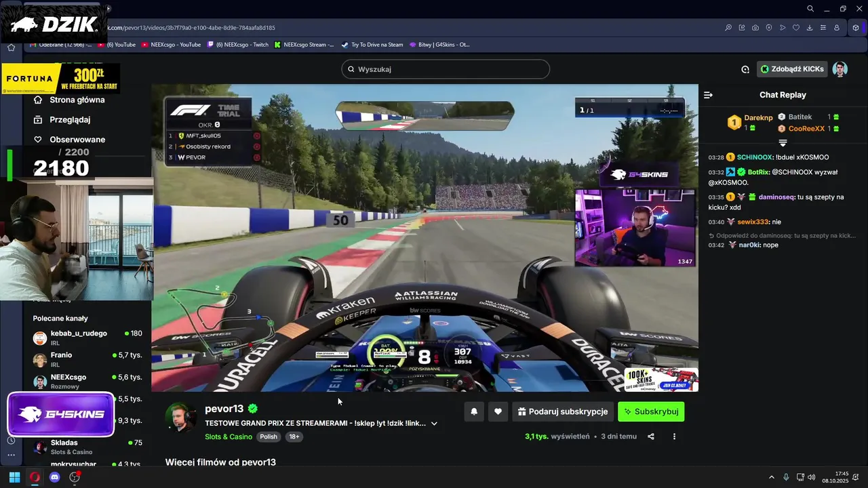Toggle the notification bell for pevor13

(474, 411)
